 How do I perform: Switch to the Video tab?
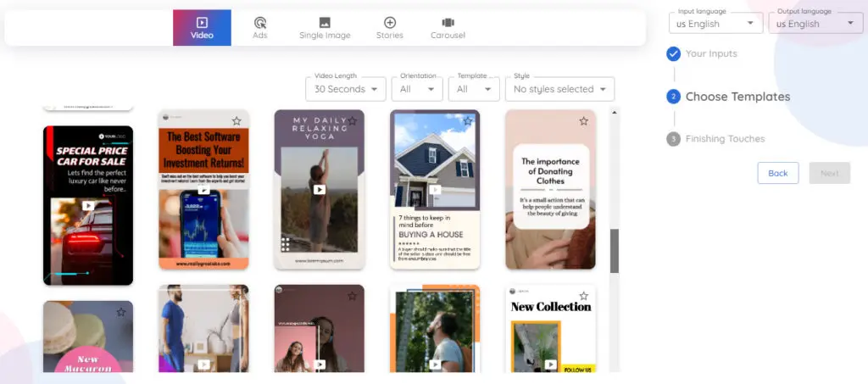coord(202,28)
